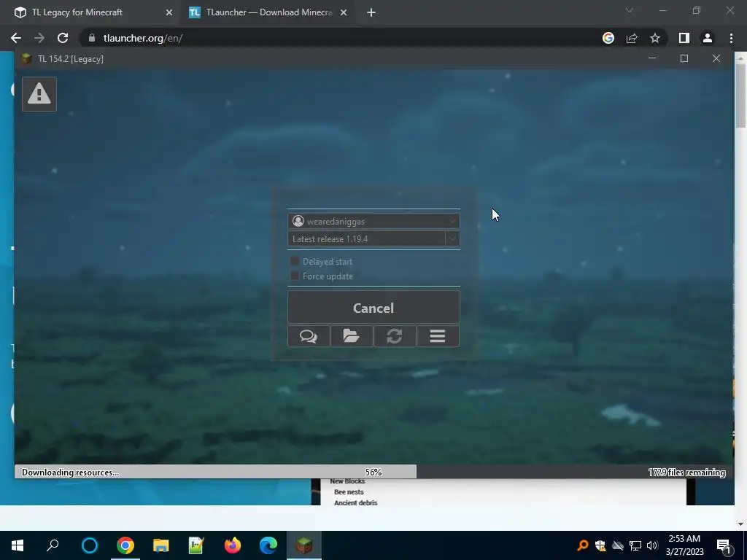Screen dimensions: 747x560
Task: Open the game folder button
Action: click(x=352, y=336)
